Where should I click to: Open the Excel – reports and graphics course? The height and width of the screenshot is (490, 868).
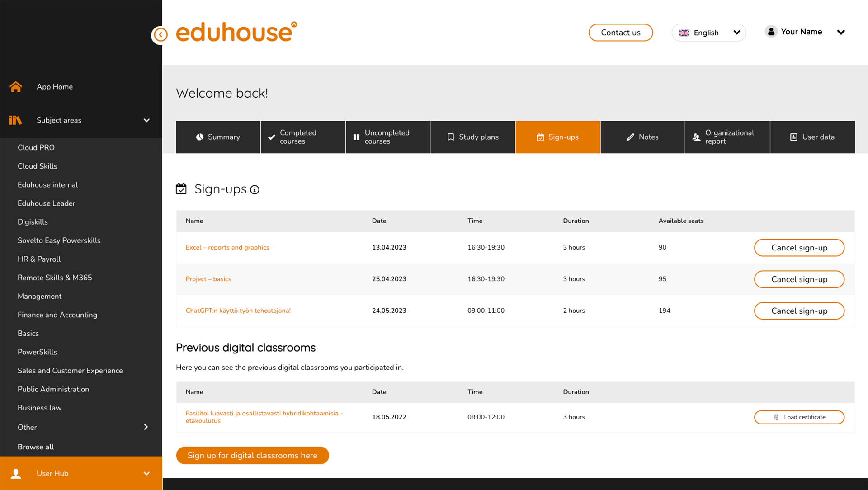pyautogui.click(x=227, y=247)
